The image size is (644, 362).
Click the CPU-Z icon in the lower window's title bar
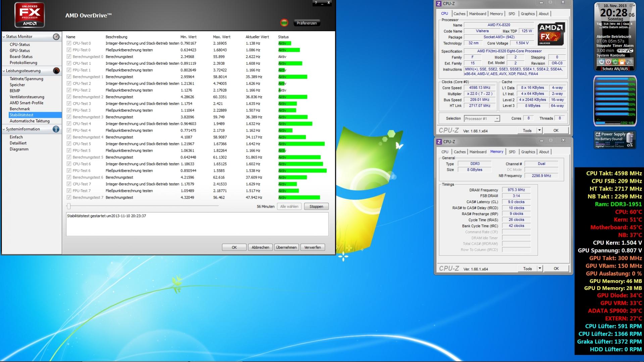click(x=439, y=142)
